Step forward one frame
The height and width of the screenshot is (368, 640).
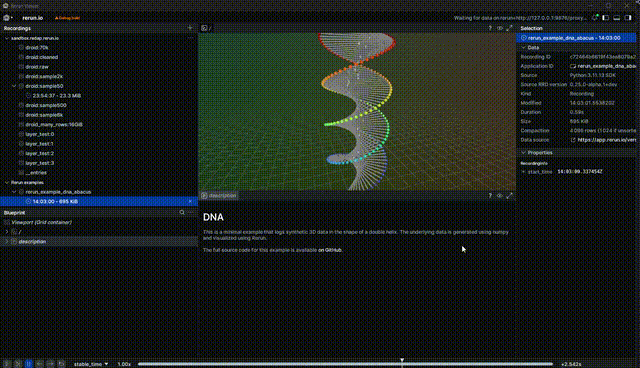50,364
